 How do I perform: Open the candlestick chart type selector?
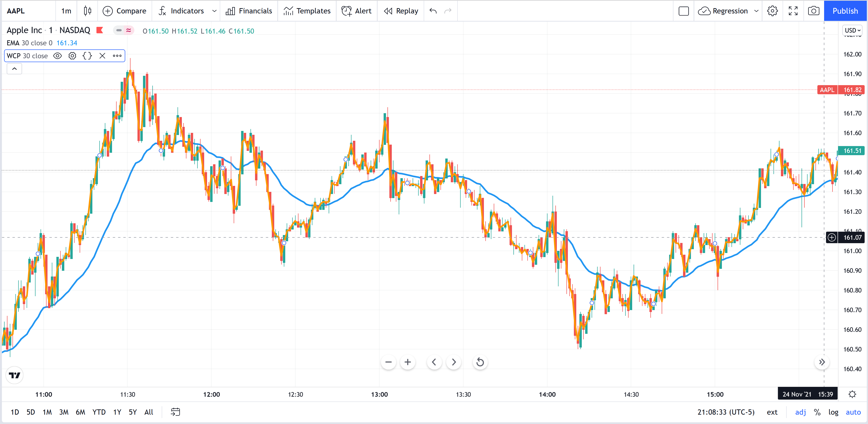(x=87, y=11)
